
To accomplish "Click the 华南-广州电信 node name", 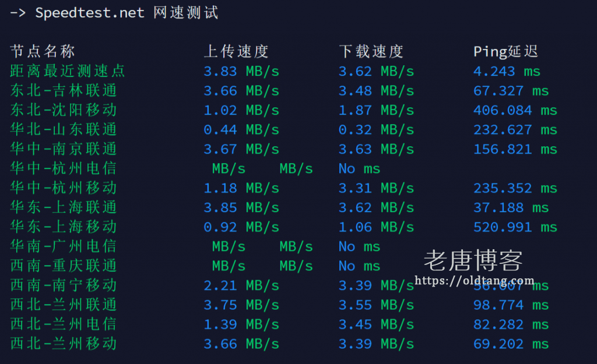I will [64, 246].
